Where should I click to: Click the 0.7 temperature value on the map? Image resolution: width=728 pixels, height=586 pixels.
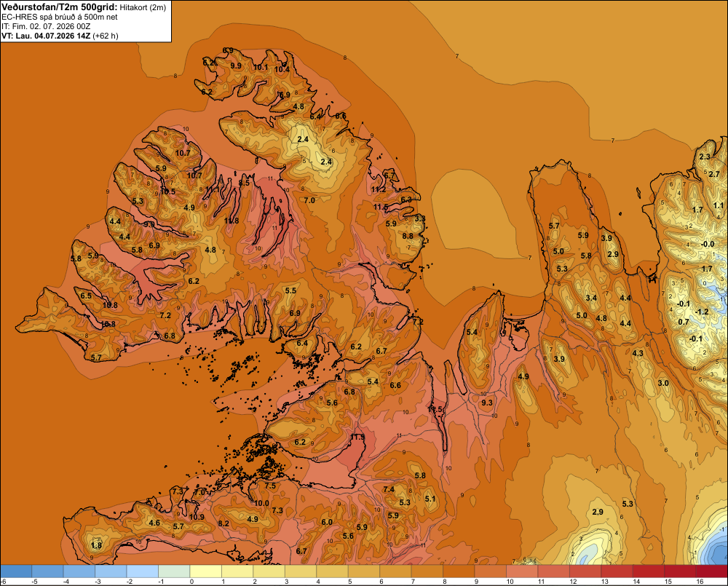[x=684, y=322]
